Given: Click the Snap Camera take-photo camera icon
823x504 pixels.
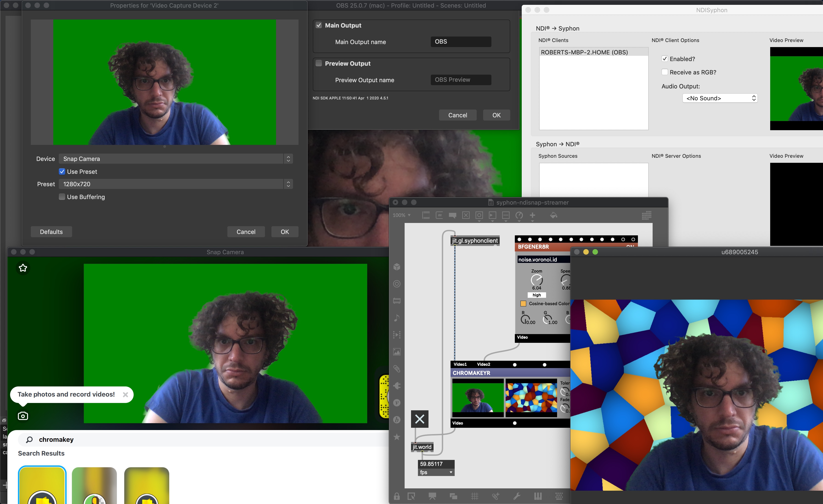Looking at the screenshot, I should (x=23, y=416).
